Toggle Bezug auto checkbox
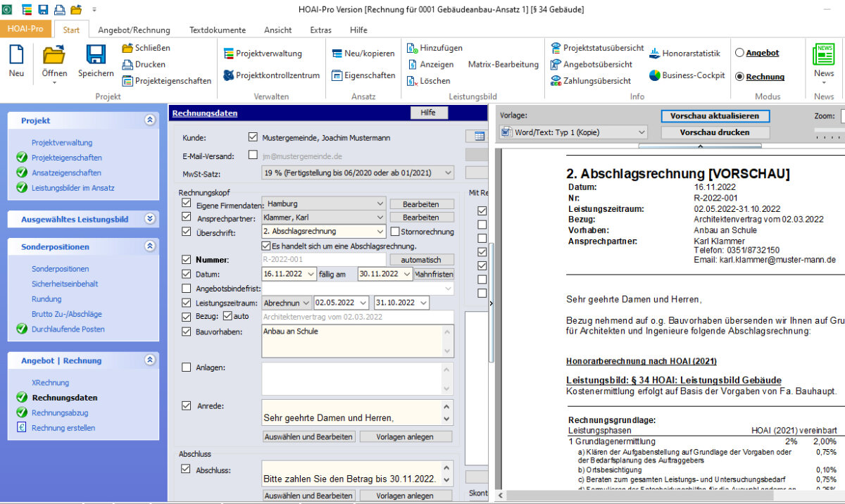 [228, 316]
